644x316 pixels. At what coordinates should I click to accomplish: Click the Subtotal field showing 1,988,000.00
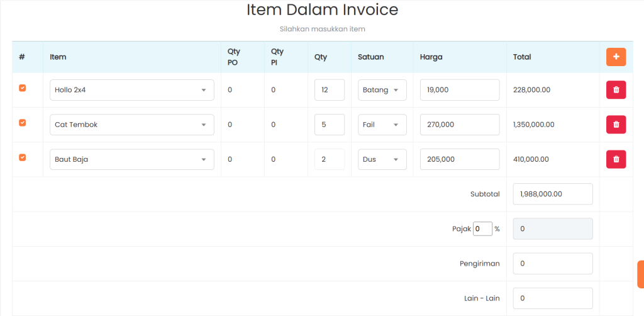[x=553, y=195]
